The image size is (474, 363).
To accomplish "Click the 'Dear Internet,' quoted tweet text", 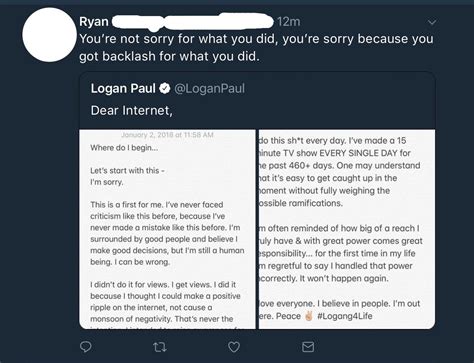I will pyautogui.click(x=132, y=110).
